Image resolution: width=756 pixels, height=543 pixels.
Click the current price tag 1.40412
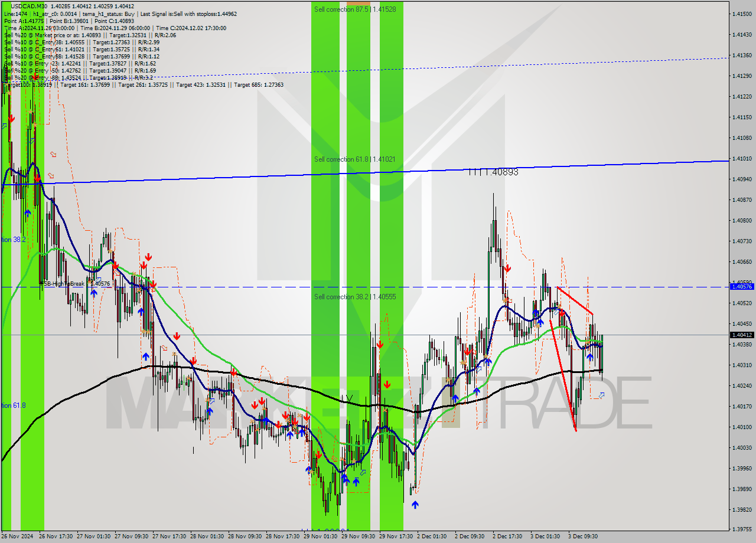[742, 335]
